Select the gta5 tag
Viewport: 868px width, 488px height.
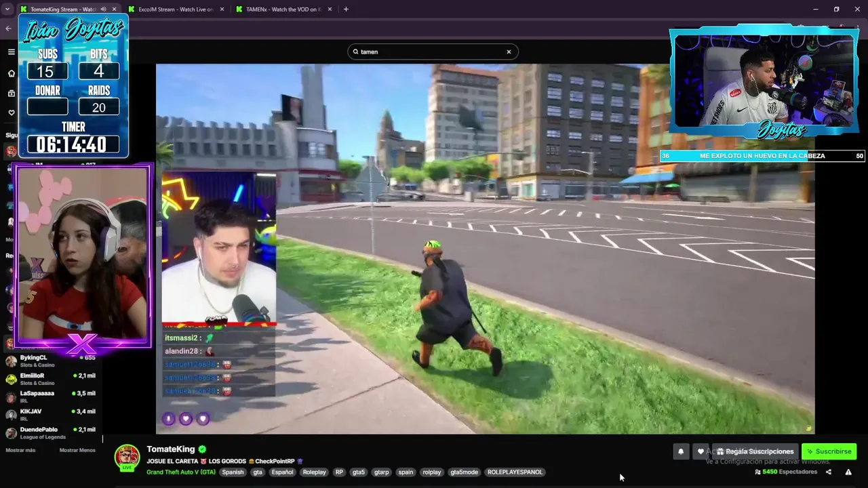click(x=358, y=472)
